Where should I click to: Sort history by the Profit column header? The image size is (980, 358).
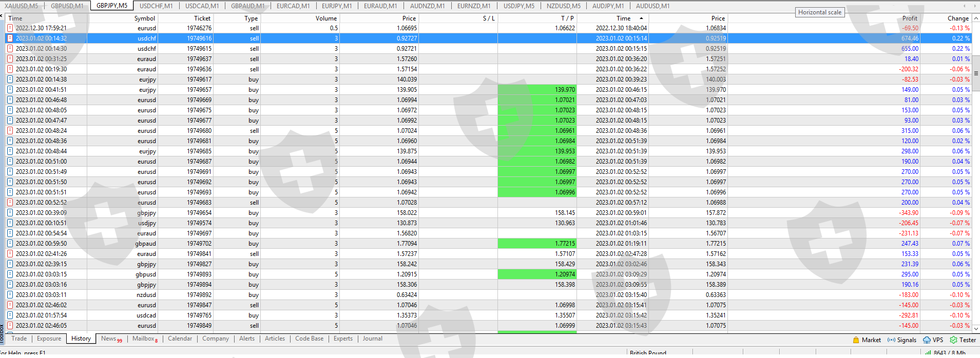(x=909, y=18)
